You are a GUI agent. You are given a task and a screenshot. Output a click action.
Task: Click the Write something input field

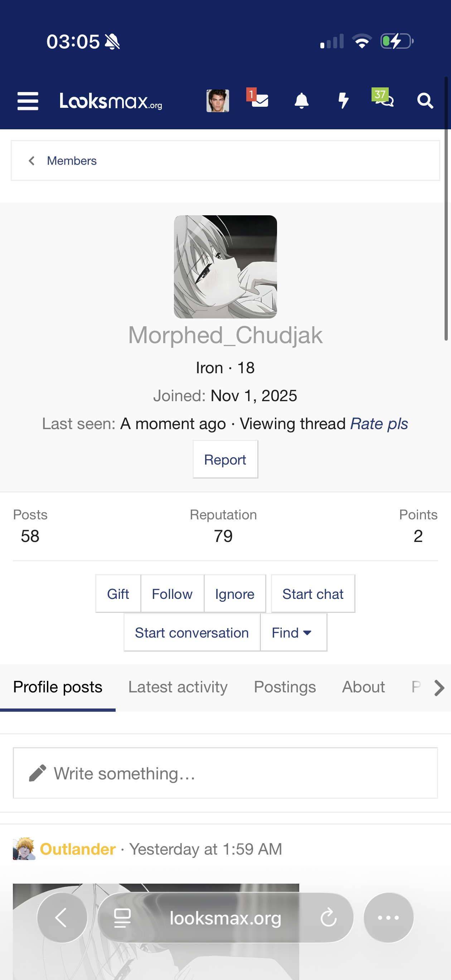[x=225, y=773]
